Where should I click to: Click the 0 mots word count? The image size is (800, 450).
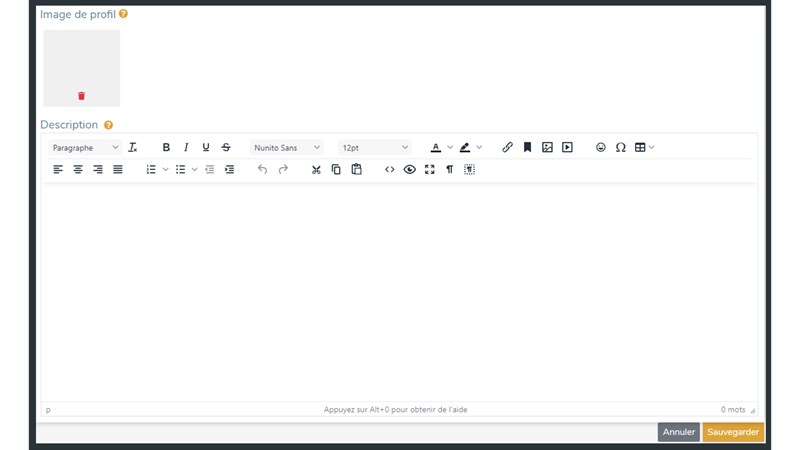click(733, 410)
